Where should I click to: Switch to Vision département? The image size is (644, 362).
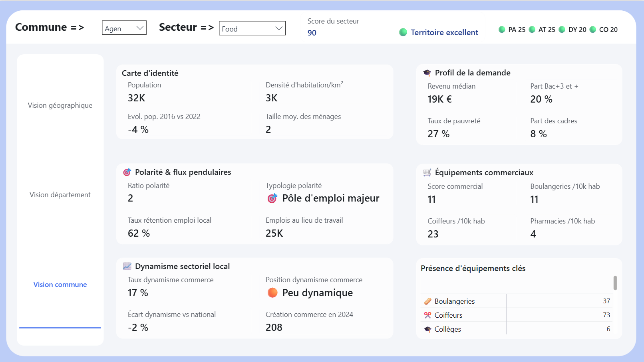coord(60,194)
